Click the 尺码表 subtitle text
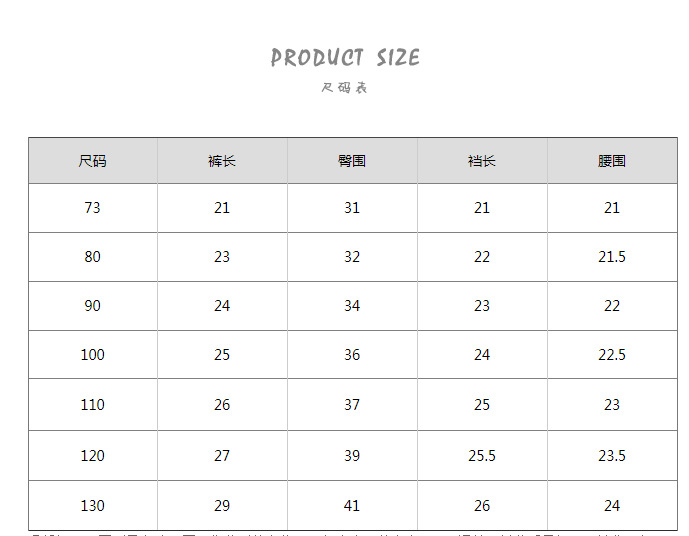The image size is (689, 536). 345,88
